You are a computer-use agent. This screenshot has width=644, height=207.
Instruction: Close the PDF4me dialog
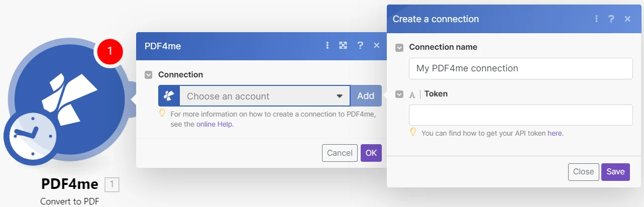pyautogui.click(x=376, y=46)
